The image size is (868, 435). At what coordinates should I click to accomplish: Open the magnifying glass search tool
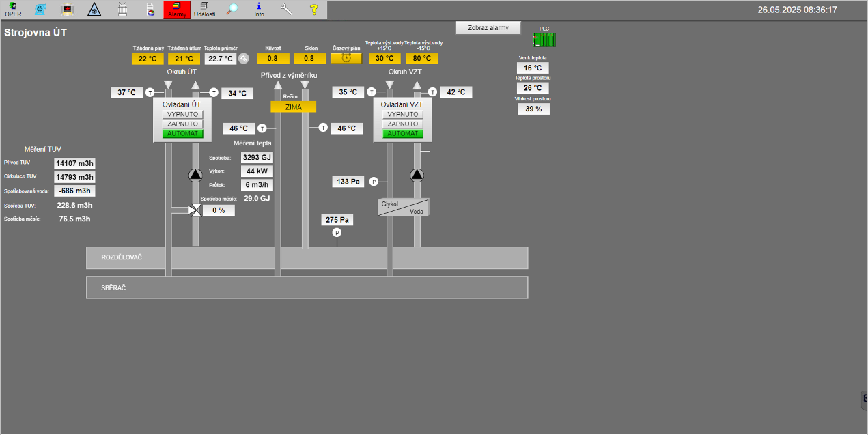tap(233, 9)
